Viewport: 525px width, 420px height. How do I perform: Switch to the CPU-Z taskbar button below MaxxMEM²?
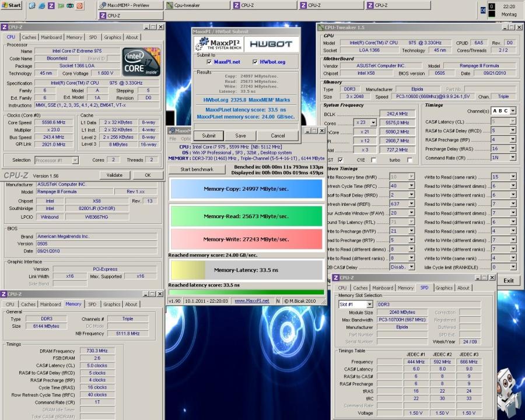click(131, 15)
